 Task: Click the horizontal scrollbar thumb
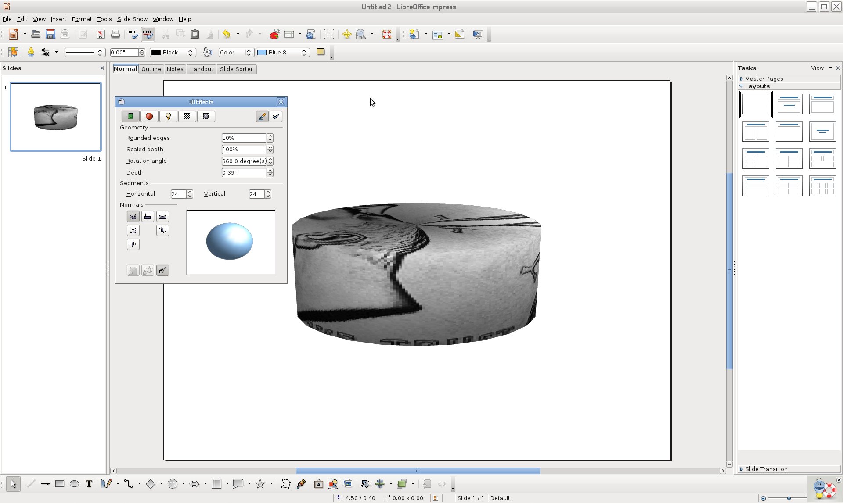point(418,471)
